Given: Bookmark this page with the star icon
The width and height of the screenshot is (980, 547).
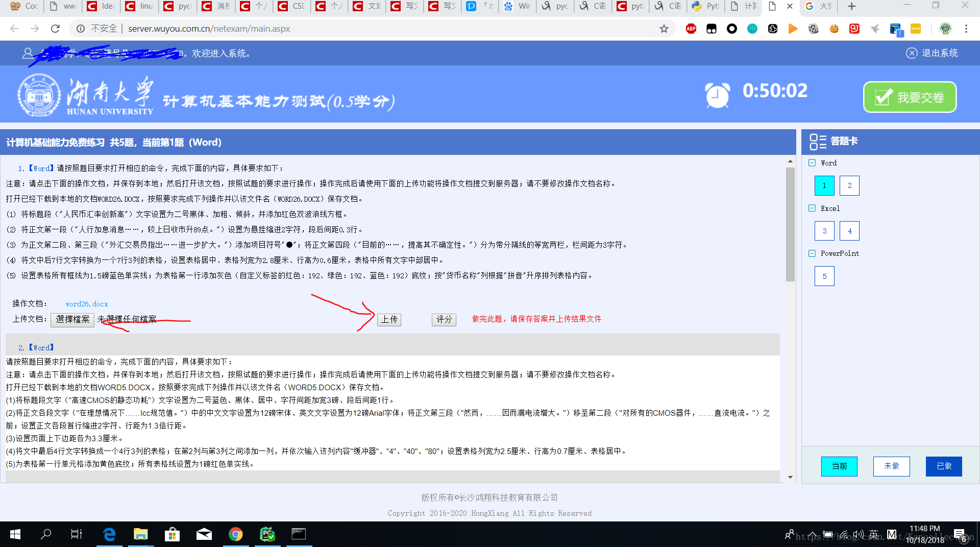Looking at the screenshot, I should coord(664,29).
